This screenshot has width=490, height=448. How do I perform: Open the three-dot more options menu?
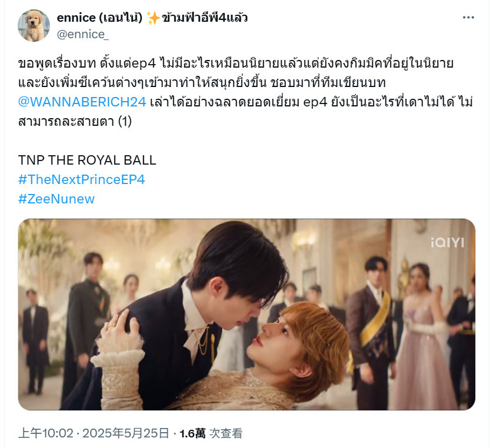(468, 18)
